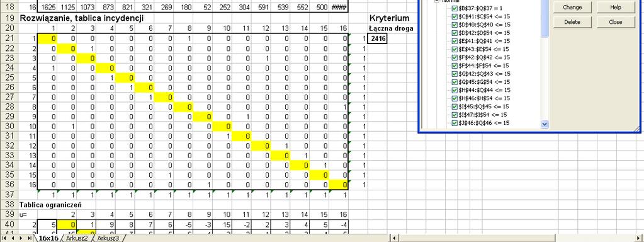Click the Close button in solver dialog
Screen dimensions: 644x242
coord(615,22)
